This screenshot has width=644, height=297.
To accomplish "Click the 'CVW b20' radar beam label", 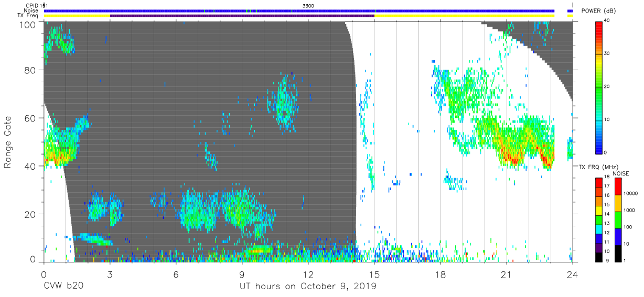I will tap(63, 287).
